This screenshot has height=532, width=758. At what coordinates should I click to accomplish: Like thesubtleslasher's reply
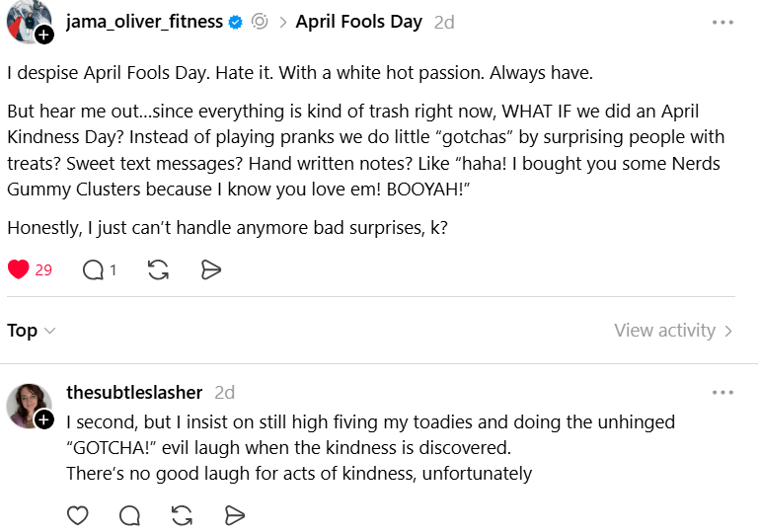pos(77,514)
